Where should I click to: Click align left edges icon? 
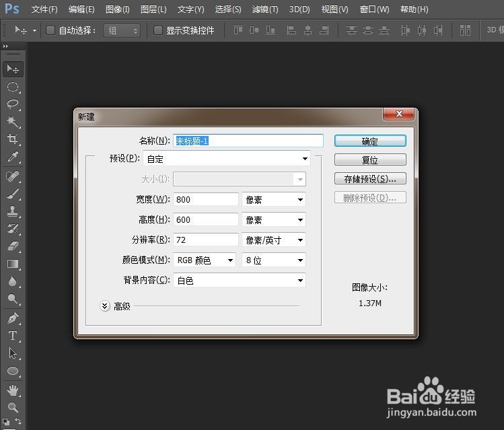(291, 30)
